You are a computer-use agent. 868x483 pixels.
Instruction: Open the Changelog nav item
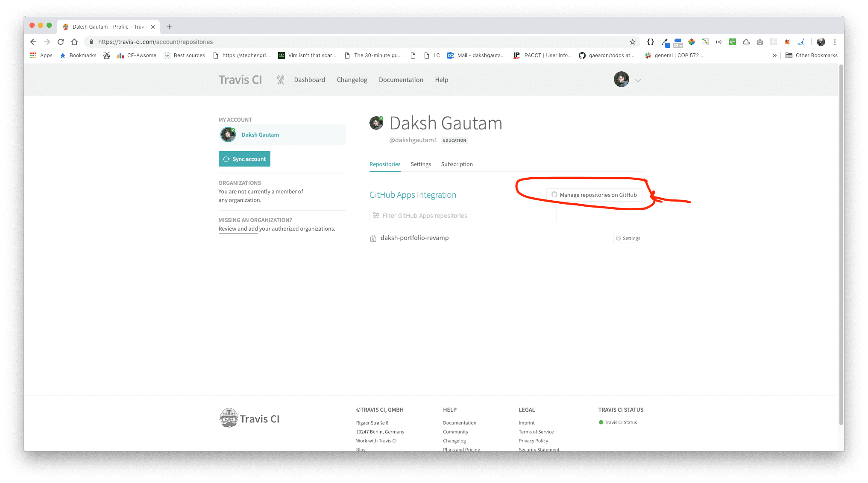tap(352, 80)
